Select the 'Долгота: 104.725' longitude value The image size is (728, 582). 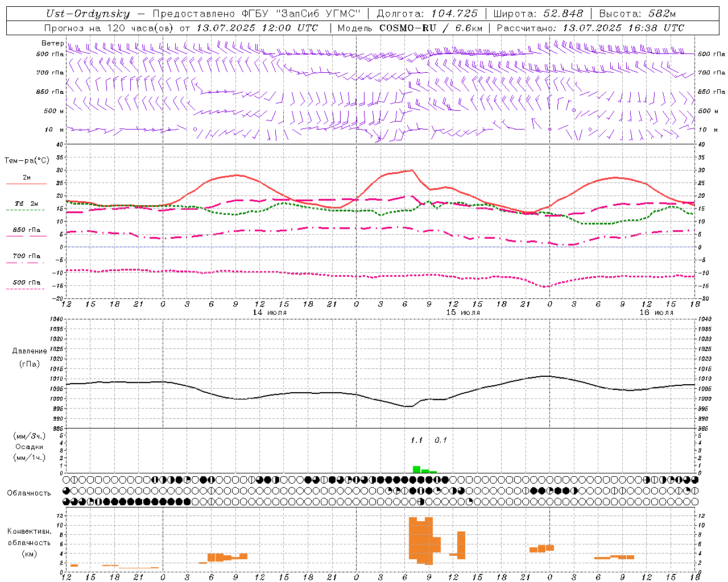pyautogui.click(x=427, y=14)
